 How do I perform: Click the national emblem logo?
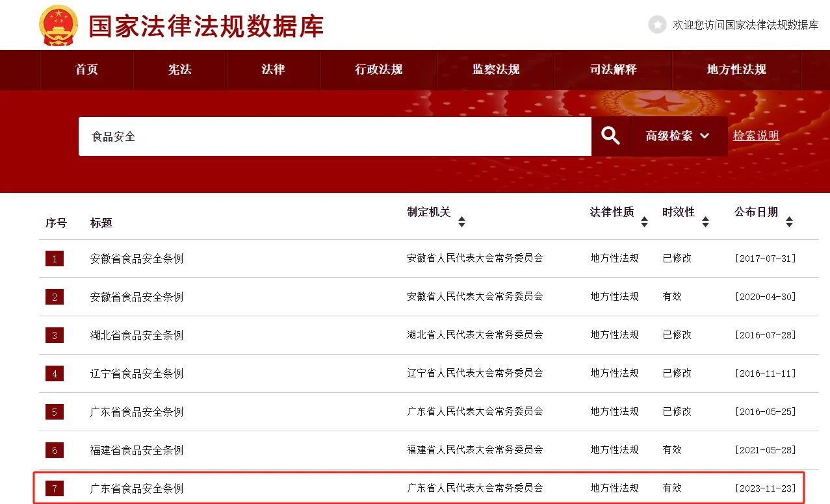(x=57, y=25)
